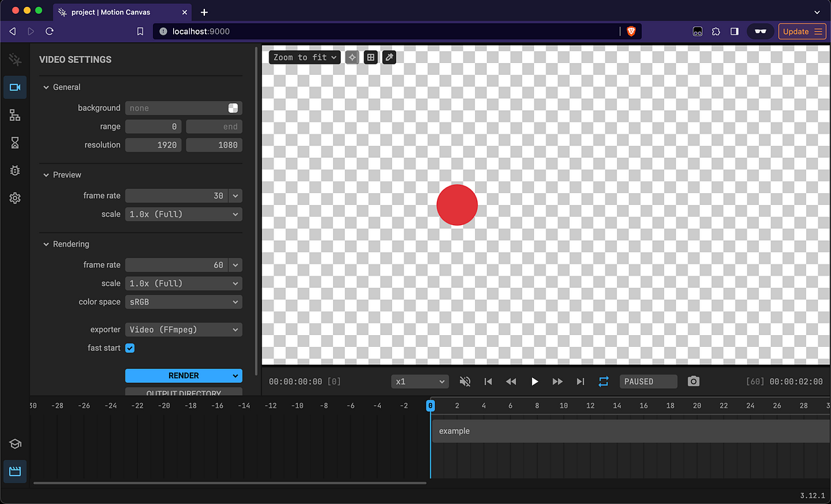Switch to the timeline view icon

pos(15,471)
